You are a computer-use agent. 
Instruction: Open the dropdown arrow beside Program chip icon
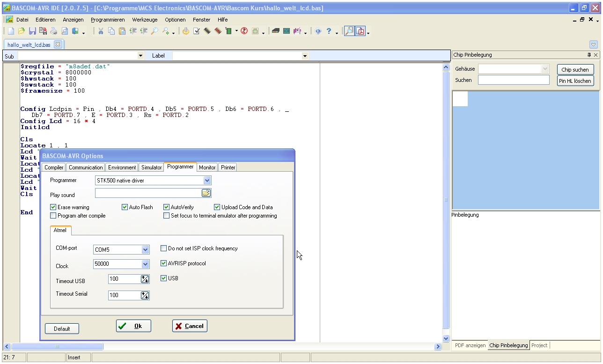click(236, 31)
